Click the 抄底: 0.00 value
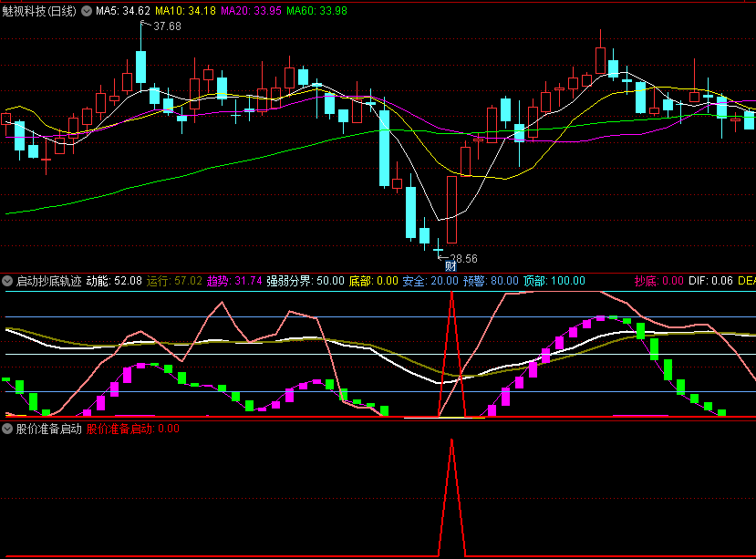756x559 pixels. click(x=658, y=281)
